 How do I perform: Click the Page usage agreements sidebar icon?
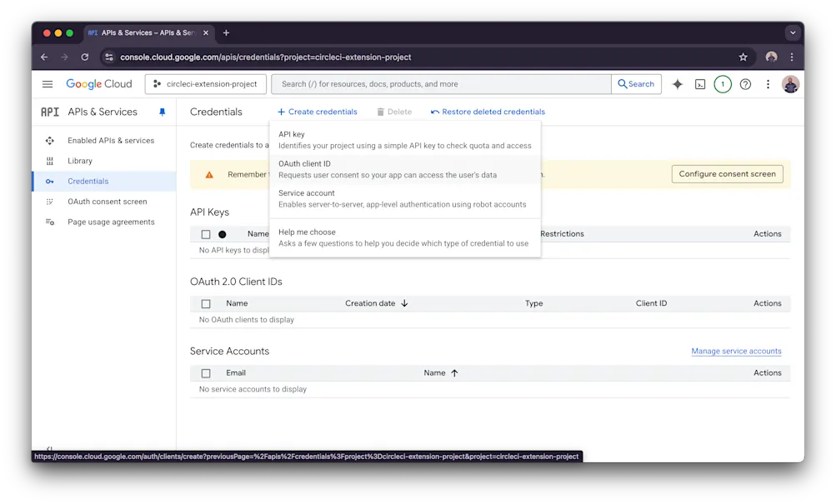(x=49, y=222)
